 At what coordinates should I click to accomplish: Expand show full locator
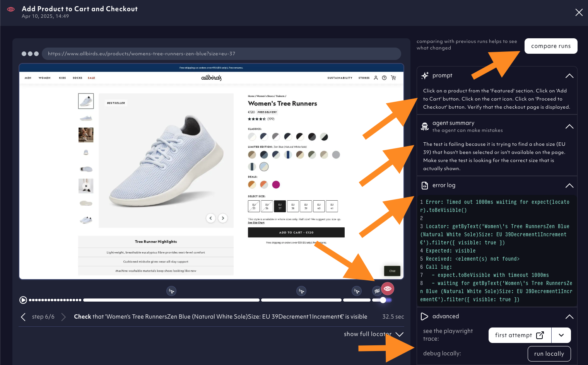pos(374,334)
